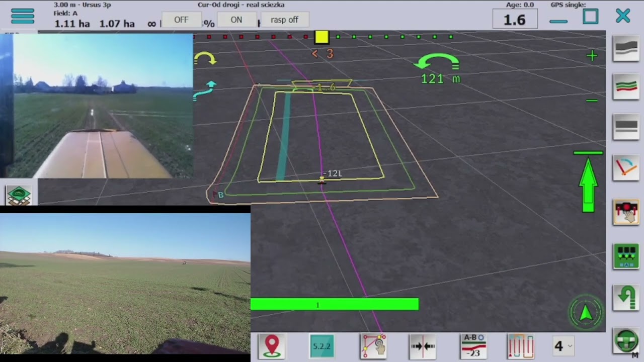
Task: Click the '1.07 ha' area value
Action: [x=117, y=24]
